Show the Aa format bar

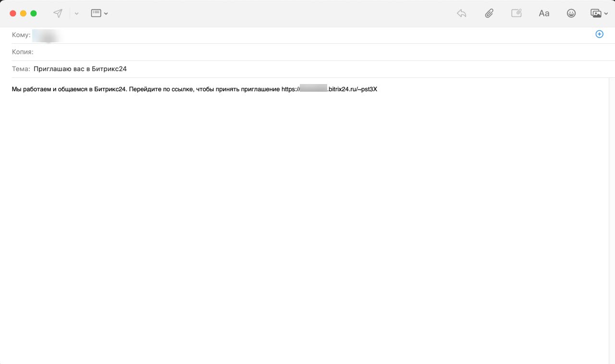[544, 13]
